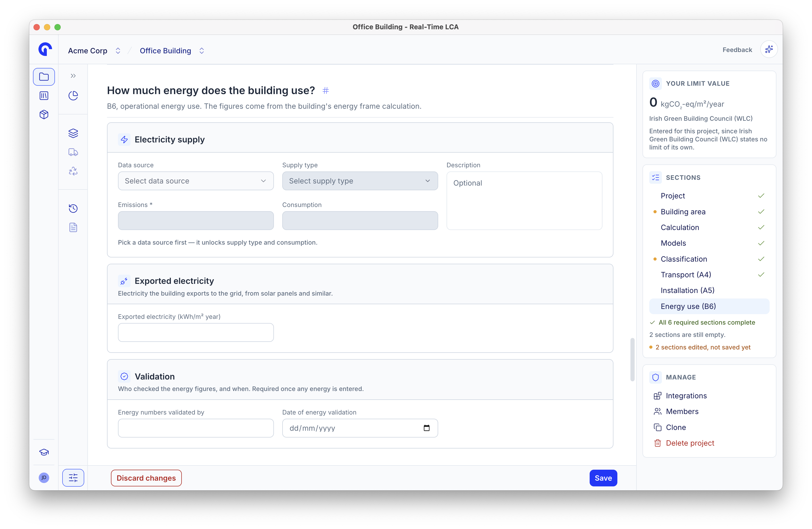Go to the Building area section
This screenshot has height=529, width=812.
pos(709,212)
